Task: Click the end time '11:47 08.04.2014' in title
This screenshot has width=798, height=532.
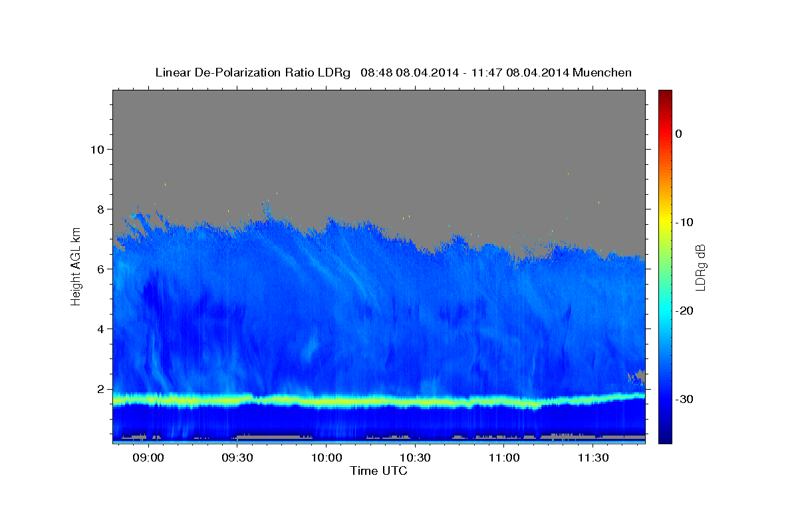Action: (x=519, y=72)
